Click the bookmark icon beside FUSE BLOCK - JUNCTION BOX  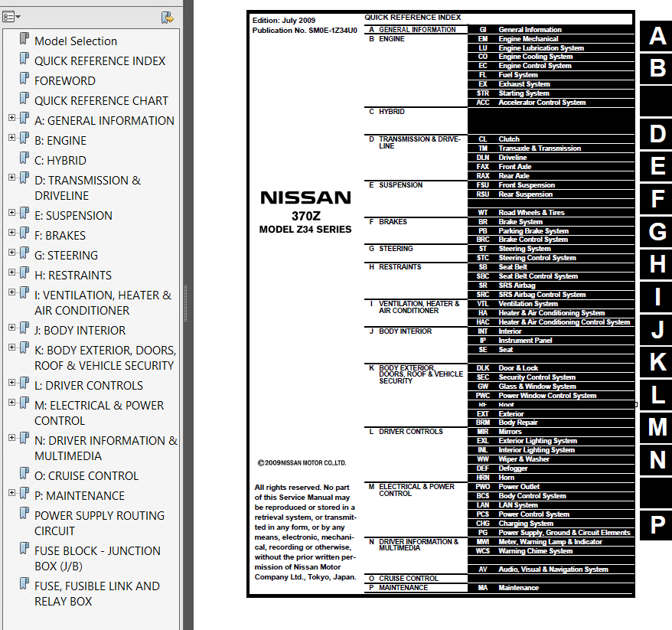[x=24, y=549]
